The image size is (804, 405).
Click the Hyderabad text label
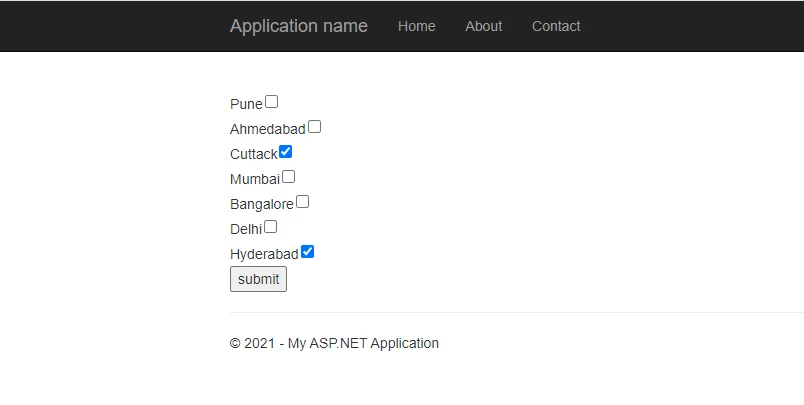click(265, 254)
